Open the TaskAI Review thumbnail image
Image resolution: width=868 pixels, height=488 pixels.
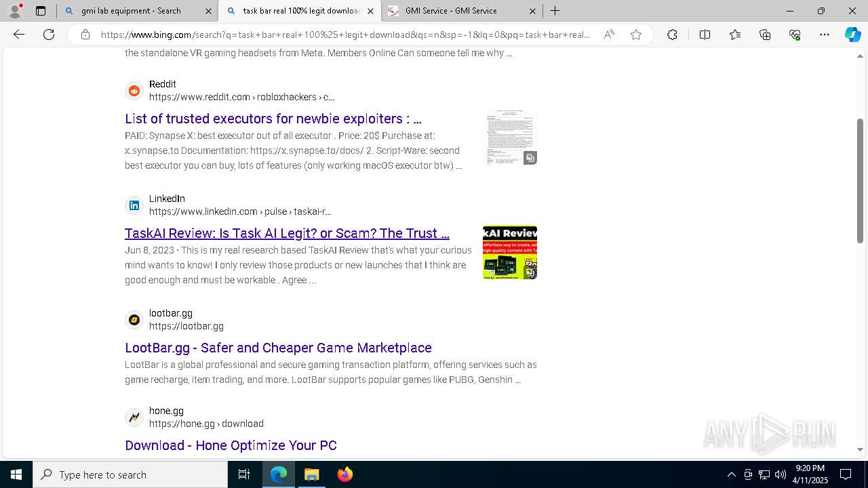pos(510,252)
